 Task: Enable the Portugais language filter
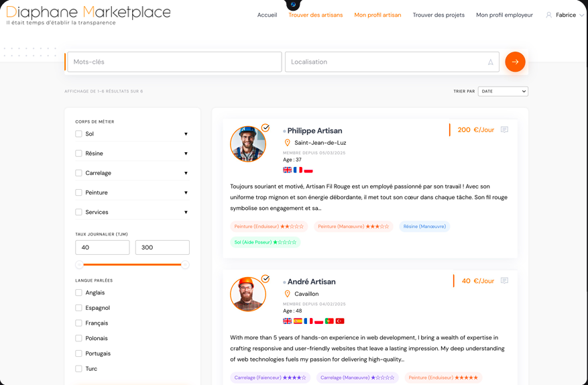[78, 353]
